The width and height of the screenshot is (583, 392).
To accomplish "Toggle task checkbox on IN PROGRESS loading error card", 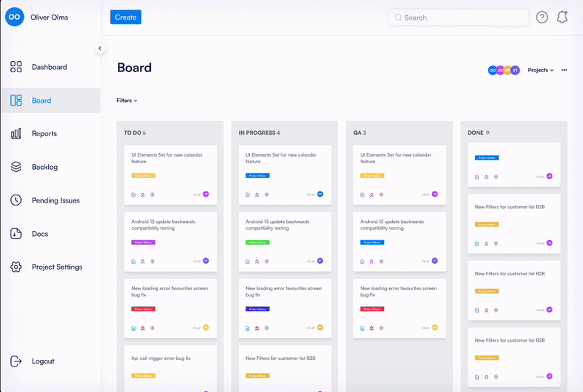I will click(x=248, y=329).
